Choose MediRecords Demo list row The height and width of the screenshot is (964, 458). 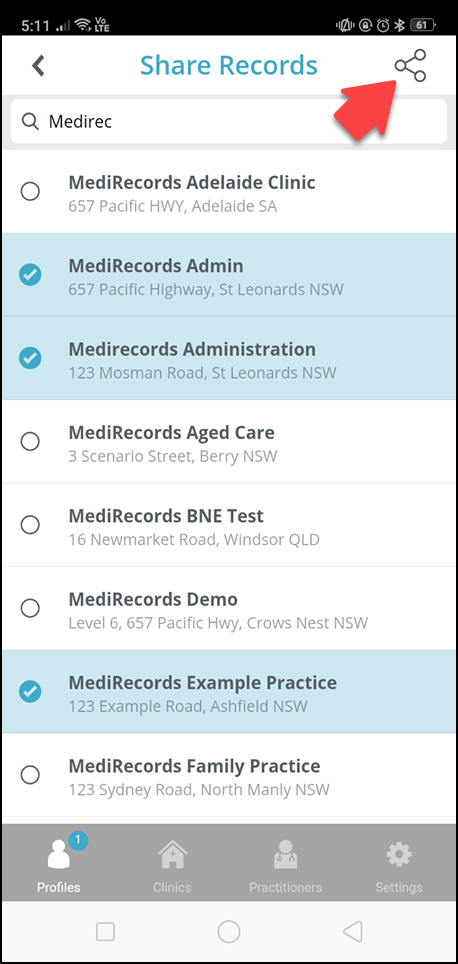(229, 608)
